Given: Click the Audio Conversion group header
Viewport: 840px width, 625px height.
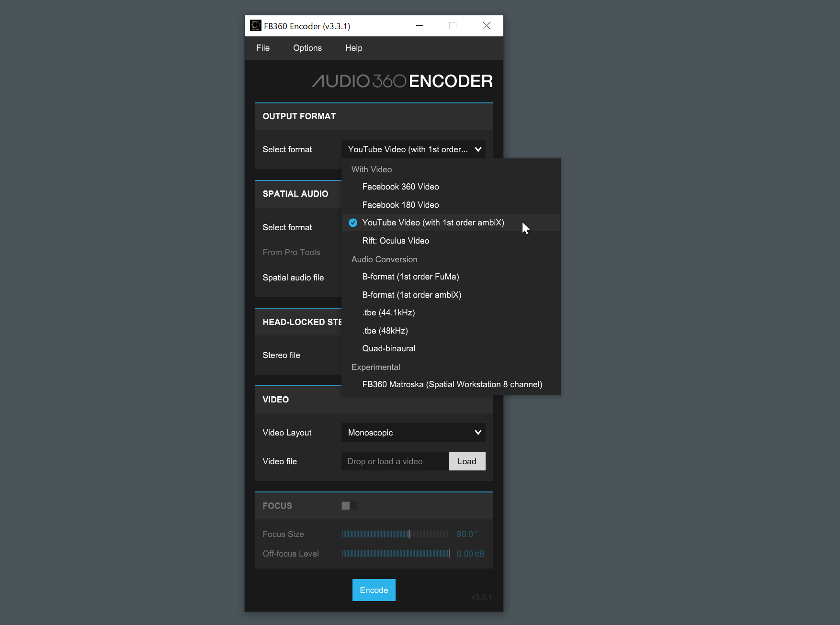Looking at the screenshot, I should point(385,259).
